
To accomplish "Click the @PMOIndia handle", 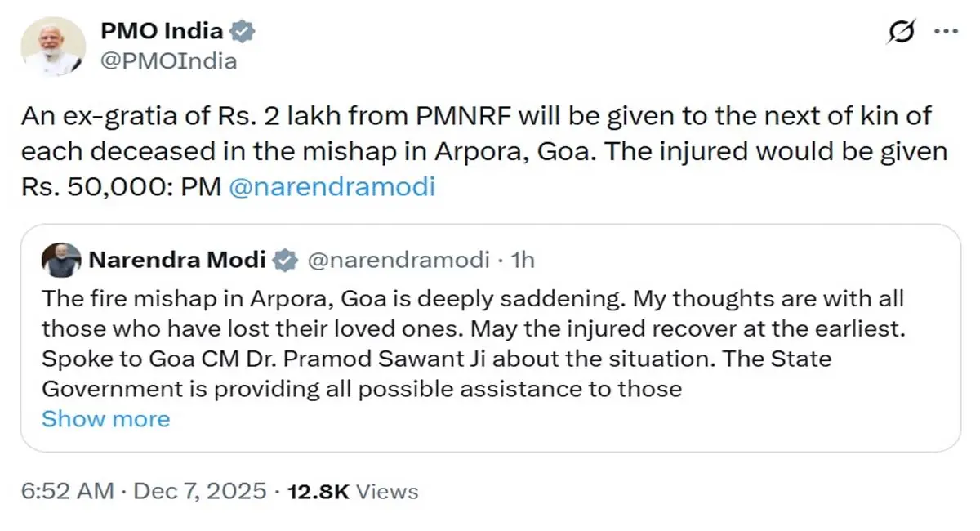I will (167, 60).
